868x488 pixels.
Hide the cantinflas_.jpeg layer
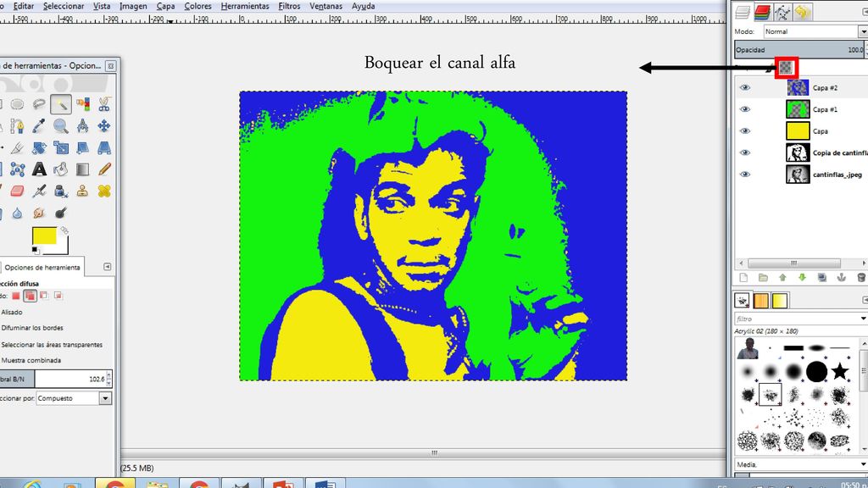coord(745,175)
